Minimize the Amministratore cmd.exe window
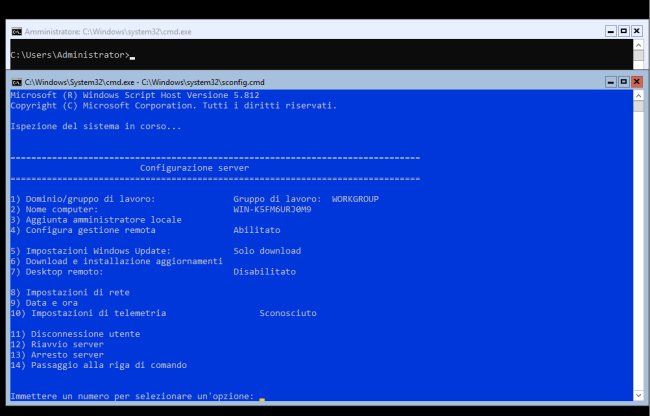650x416 pixels. pyautogui.click(x=611, y=31)
